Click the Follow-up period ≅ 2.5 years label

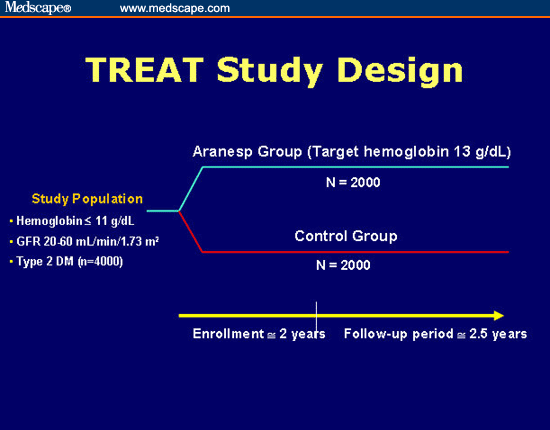point(435,334)
